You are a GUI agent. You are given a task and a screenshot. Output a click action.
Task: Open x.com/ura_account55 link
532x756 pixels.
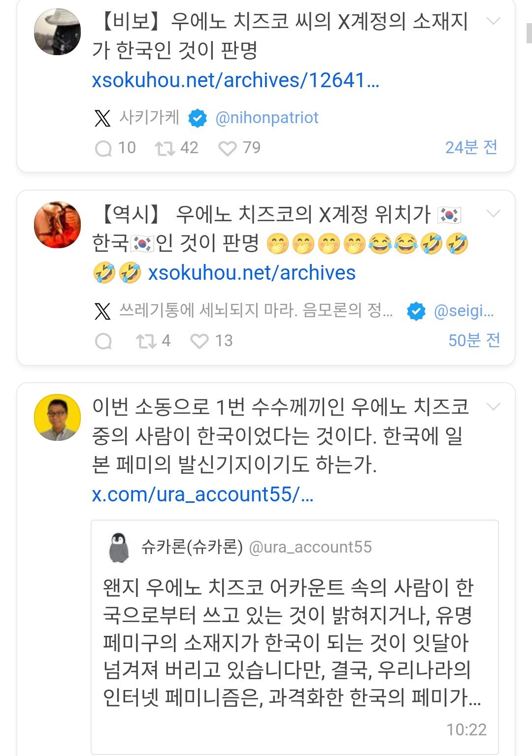pos(202,494)
